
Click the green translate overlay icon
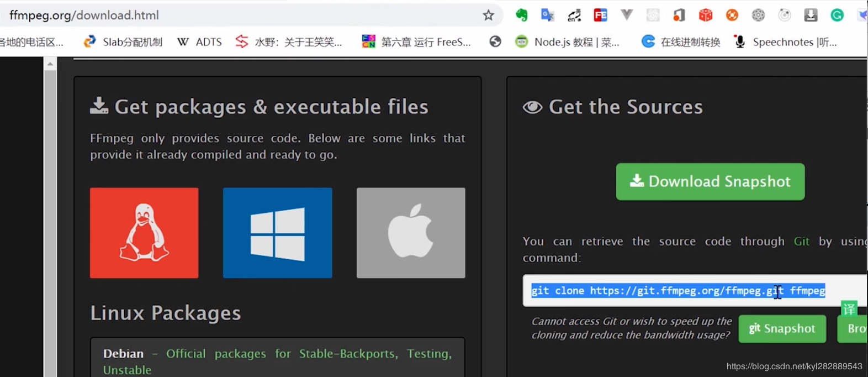849,309
